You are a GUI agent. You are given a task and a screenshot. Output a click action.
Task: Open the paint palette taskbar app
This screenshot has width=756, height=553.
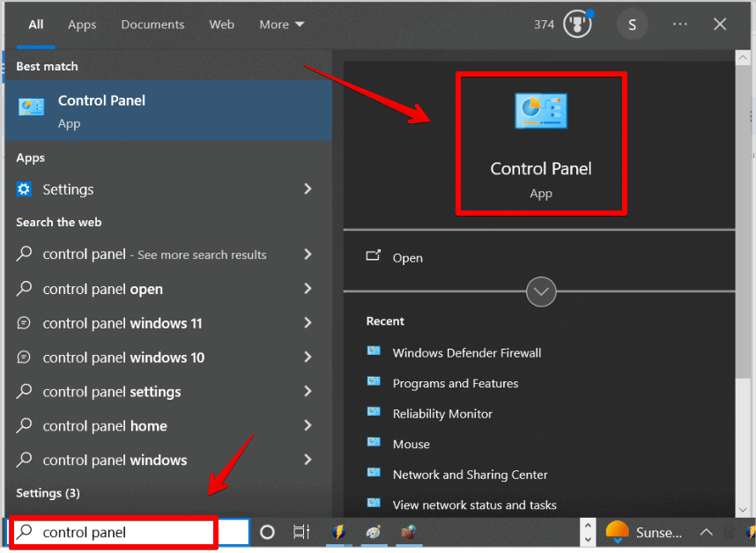pyautogui.click(x=374, y=532)
